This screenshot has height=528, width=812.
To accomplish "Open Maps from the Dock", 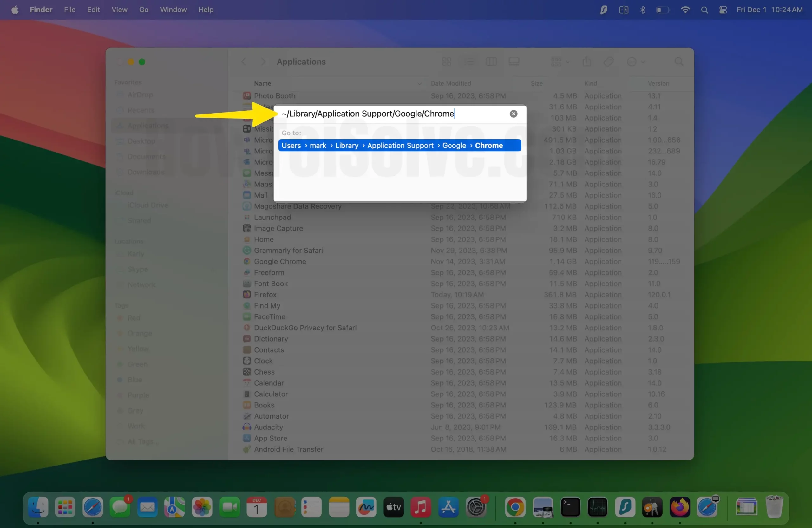I will pos(175,507).
